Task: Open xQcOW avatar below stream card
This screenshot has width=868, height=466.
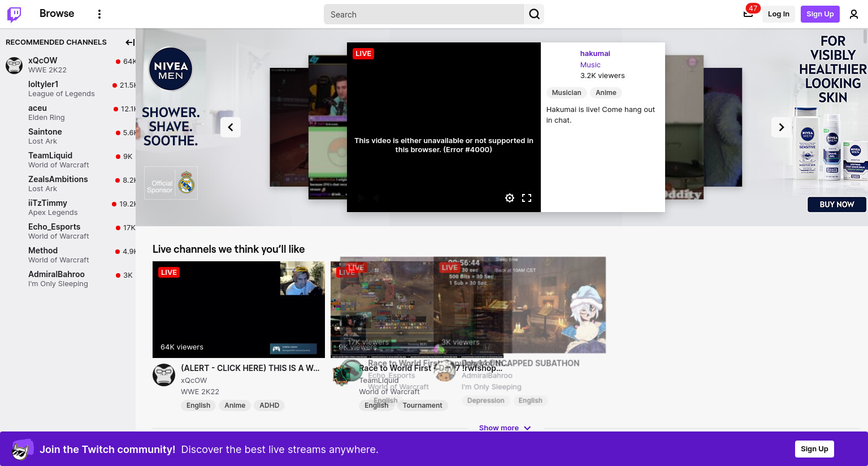Action: point(164,375)
